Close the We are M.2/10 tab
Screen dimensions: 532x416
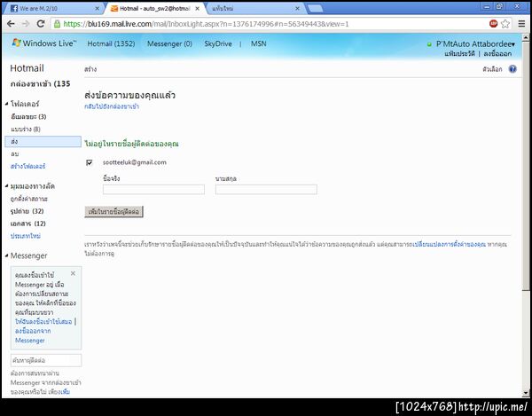point(97,9)
